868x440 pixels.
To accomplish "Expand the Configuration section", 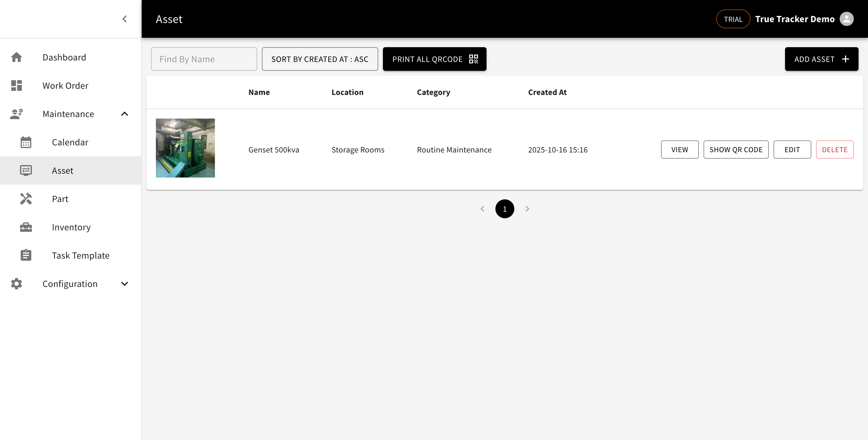I will click(x=124, y=283).
